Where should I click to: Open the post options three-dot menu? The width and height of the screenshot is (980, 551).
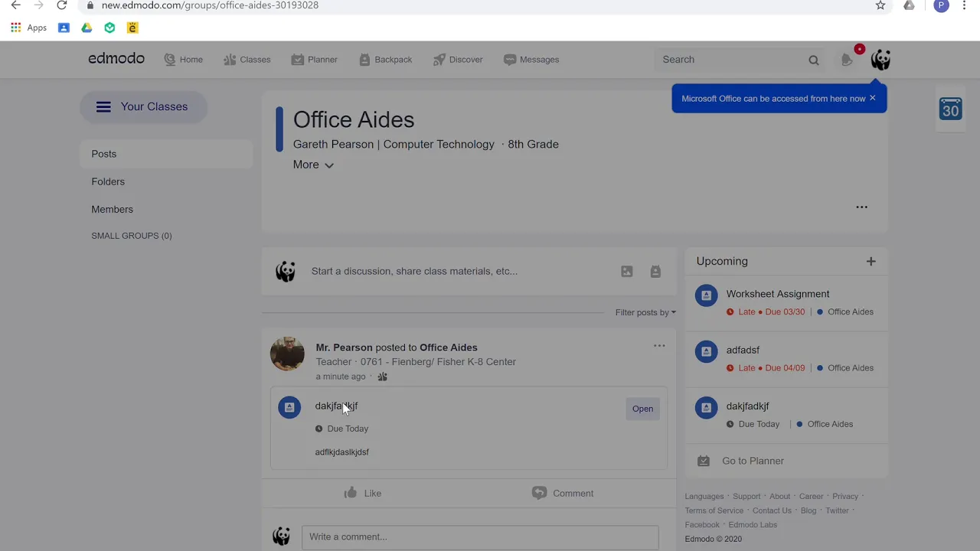tap(659, 346)
